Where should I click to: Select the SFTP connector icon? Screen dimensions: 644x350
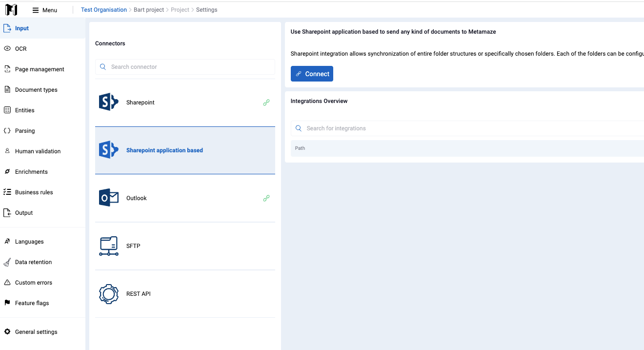[x=109, y=246]
